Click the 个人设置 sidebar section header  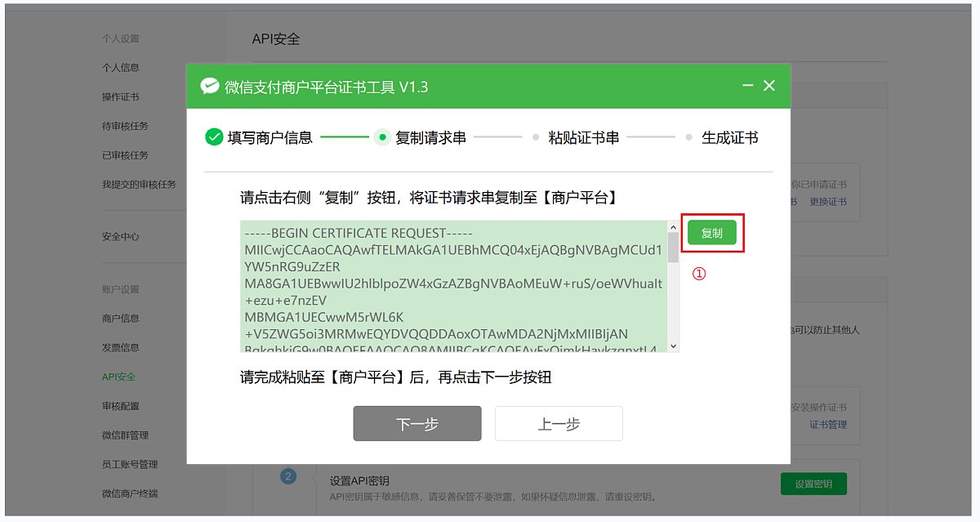click(x=121, y=39)
